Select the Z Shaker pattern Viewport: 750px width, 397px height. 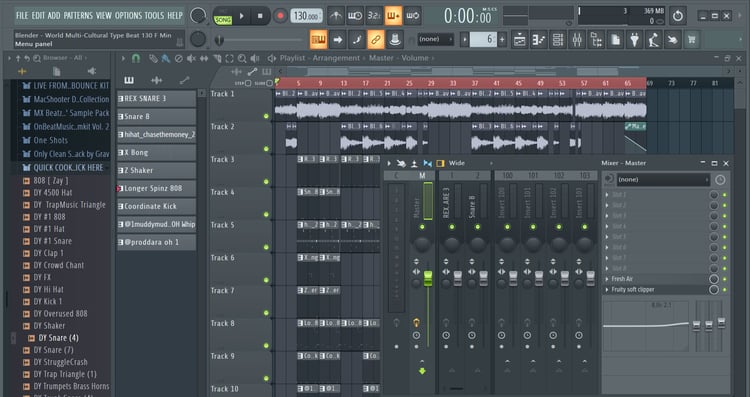click(156, 170)
